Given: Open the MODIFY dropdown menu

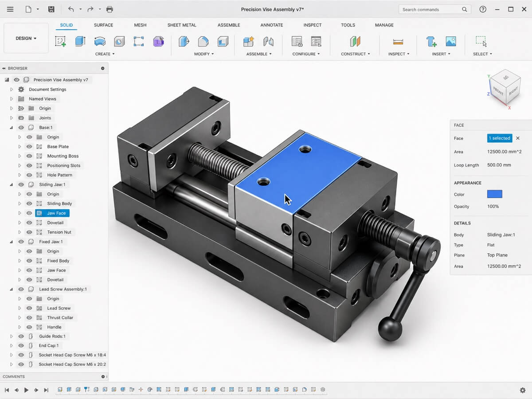Looking at the screenshot, I should (204, 54).
